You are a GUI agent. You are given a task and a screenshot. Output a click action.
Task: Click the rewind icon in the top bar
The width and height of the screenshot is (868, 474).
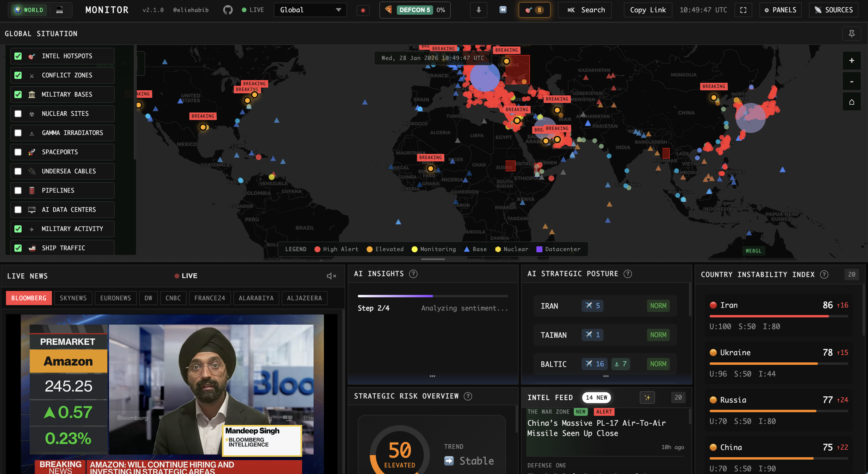pos(503,10)
